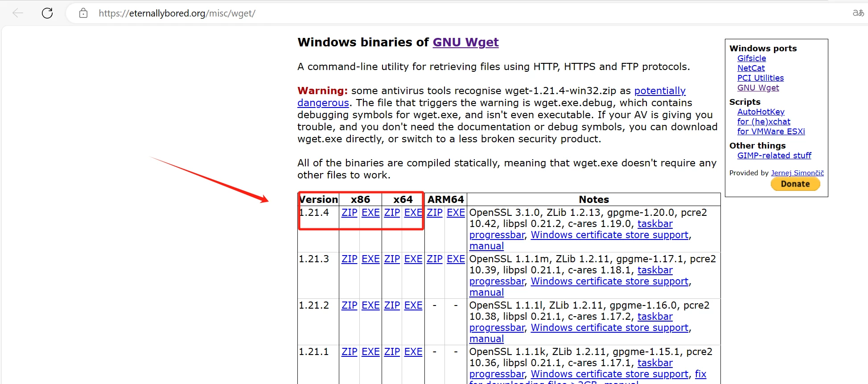Download ARM64 ZIP for version 1.21.4
Viewport: 868px width, 384px height.
(x=434, y=213)
